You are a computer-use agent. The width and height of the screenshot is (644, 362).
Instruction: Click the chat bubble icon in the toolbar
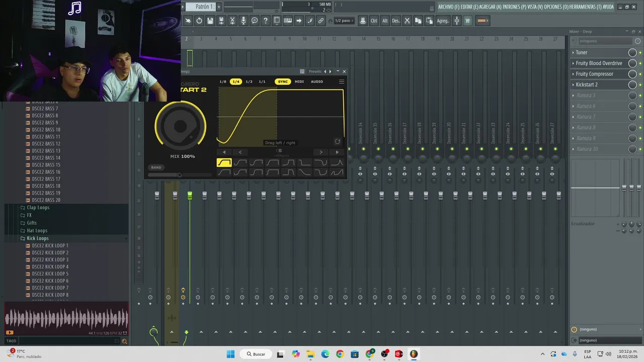(255, 21)
